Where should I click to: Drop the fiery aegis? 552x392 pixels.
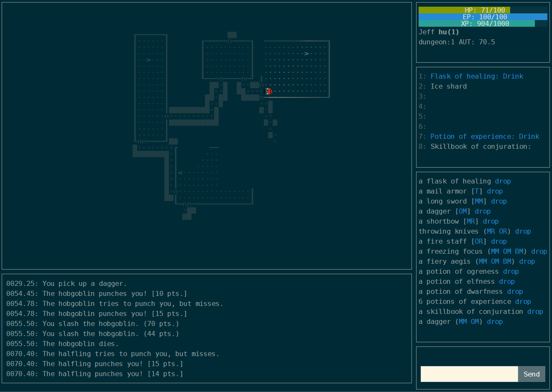pyautogui.click(x=527, y=261)
